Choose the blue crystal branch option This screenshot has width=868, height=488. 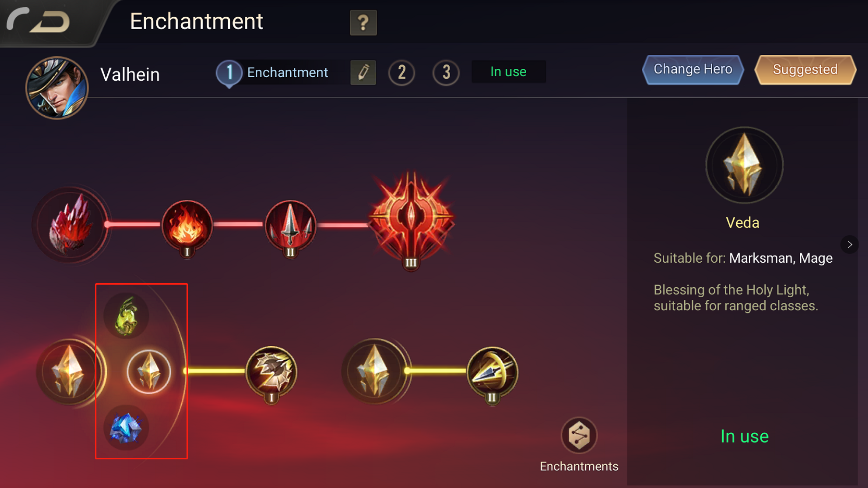coord(126,428)
